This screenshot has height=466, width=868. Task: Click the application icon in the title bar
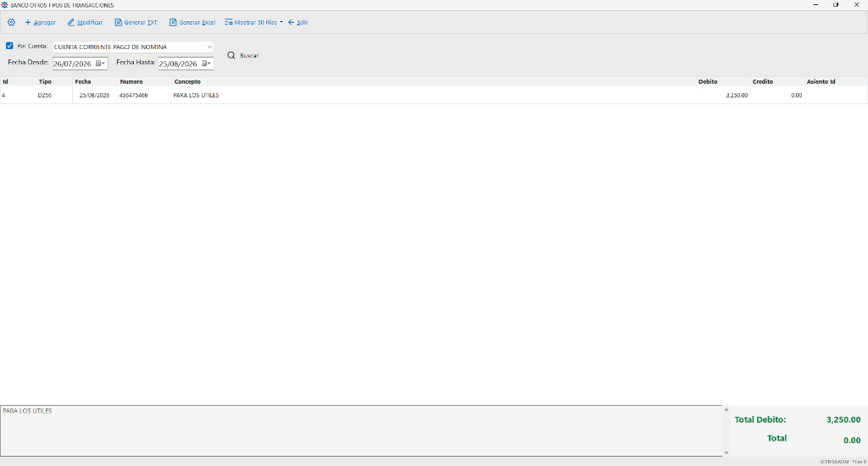pyautogui.click(x=4, y=5)
